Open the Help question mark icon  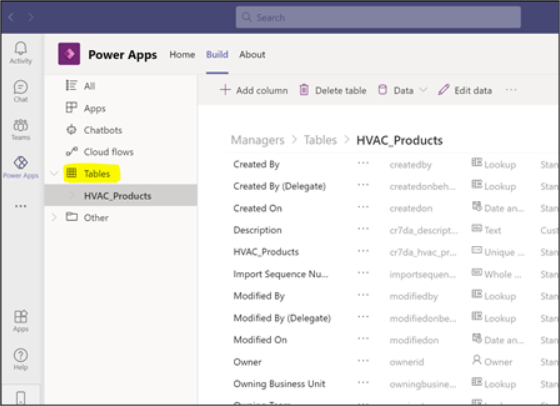(20, 355)
